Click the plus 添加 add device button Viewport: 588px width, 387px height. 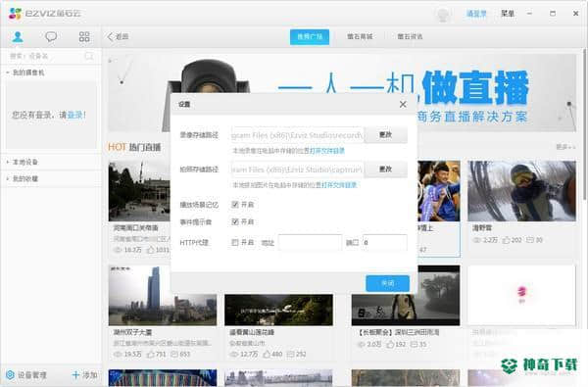click(x=84, y=374)
